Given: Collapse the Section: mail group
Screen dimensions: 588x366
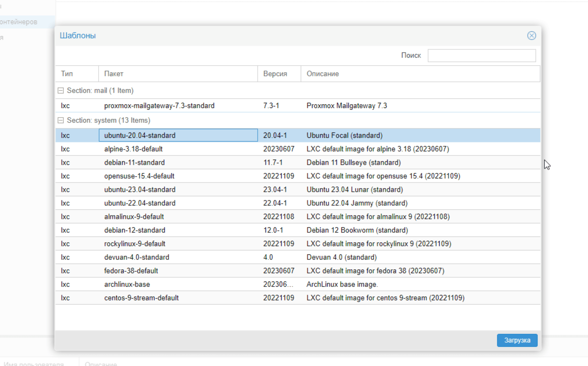Looking at the screenshot, I should pos(61,91).
